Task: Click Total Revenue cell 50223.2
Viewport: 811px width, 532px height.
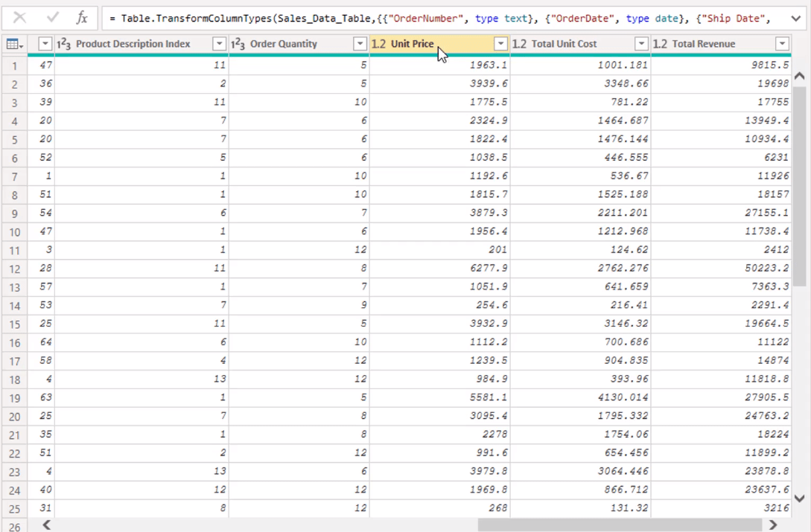Action: (x=721, y=269)
